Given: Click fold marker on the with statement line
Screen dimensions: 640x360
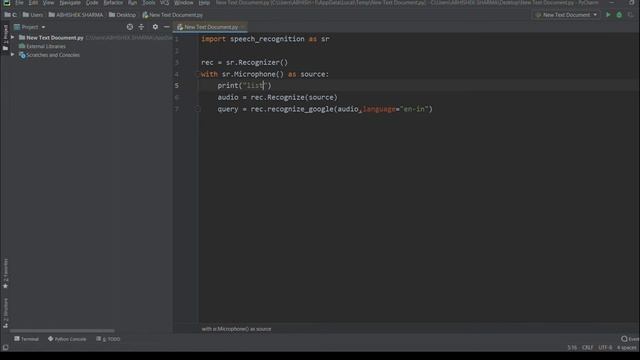Looking at the screenshot, I should click(x=198, y=74).
